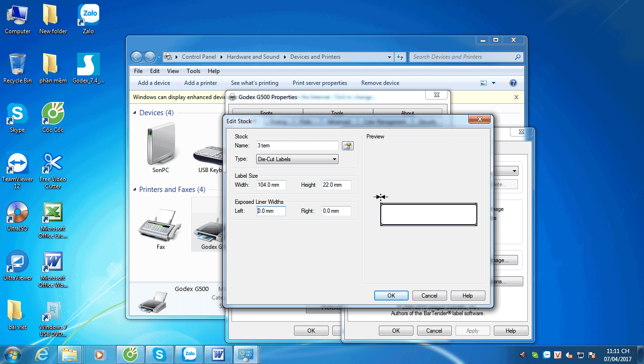
Task: Open the change view dropdown arrow
Action: pos(493,83)
